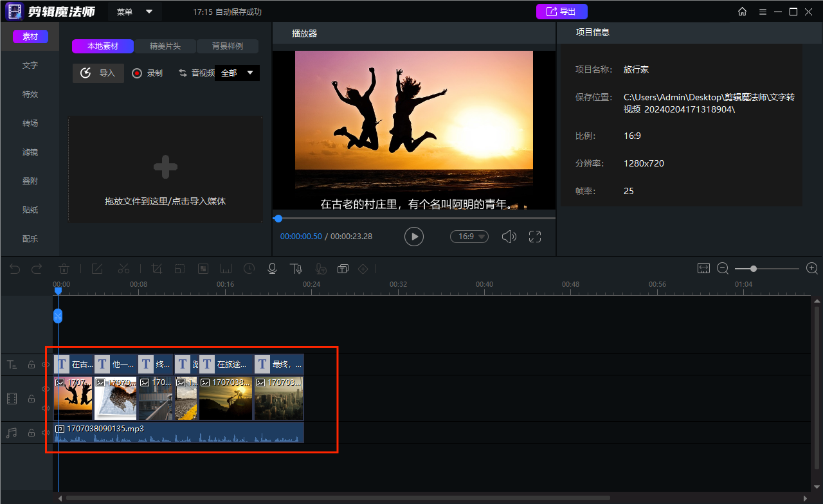Open the 叠附 sidebar section
The height and width of the screenshot is (504, 823).
pyautogui.click(x=30, y=181)
